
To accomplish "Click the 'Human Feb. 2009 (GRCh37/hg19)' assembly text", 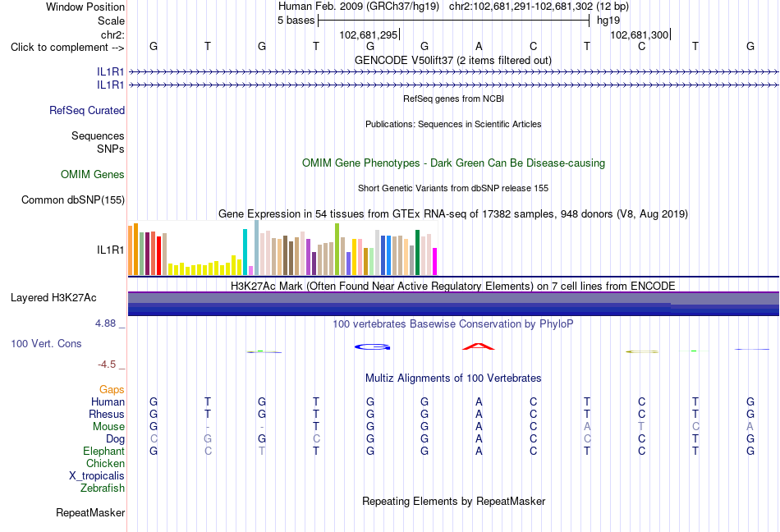I will click(x=359, y=7).
